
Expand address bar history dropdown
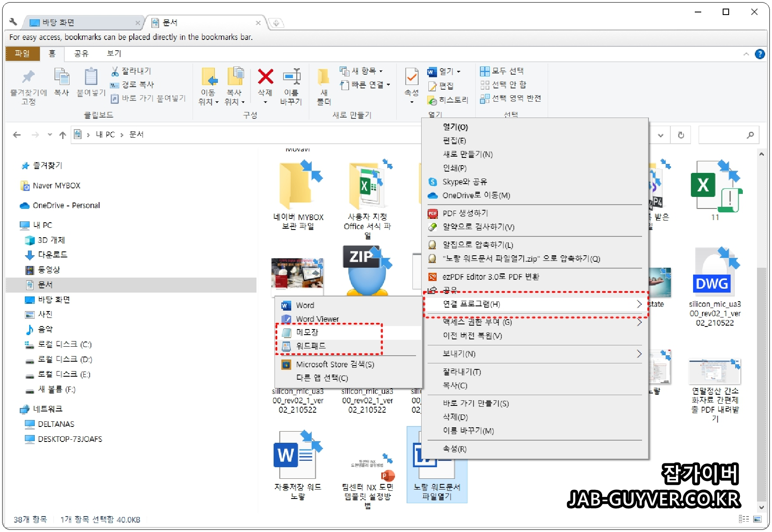[x=660, y=135]
